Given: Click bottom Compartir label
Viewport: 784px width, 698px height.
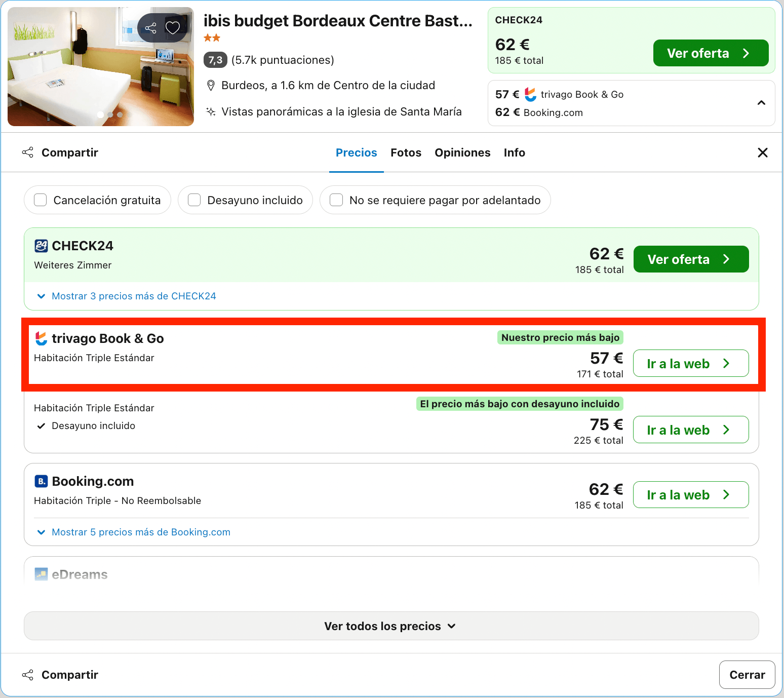Looking at the screenshot, I should [70, 675].
